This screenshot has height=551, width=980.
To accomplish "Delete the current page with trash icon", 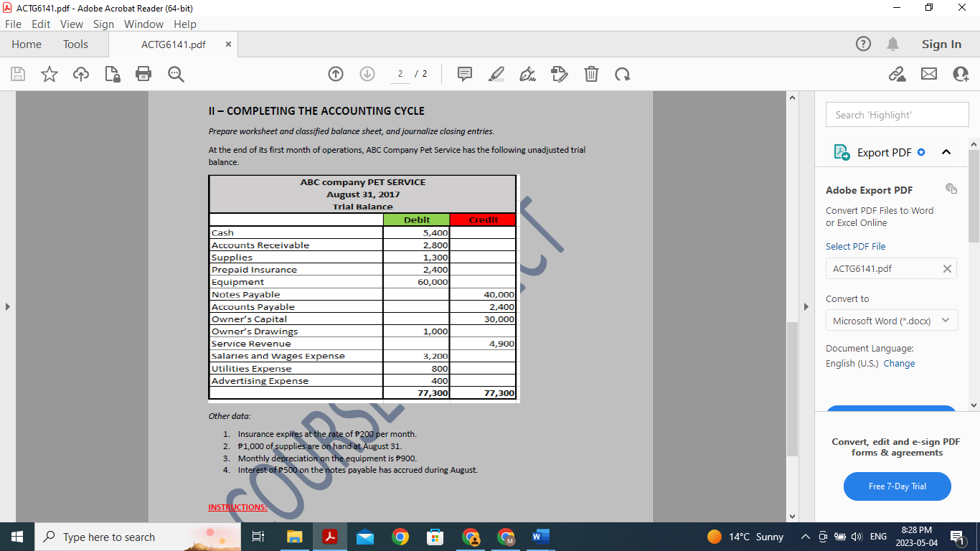I will point(591,74).
